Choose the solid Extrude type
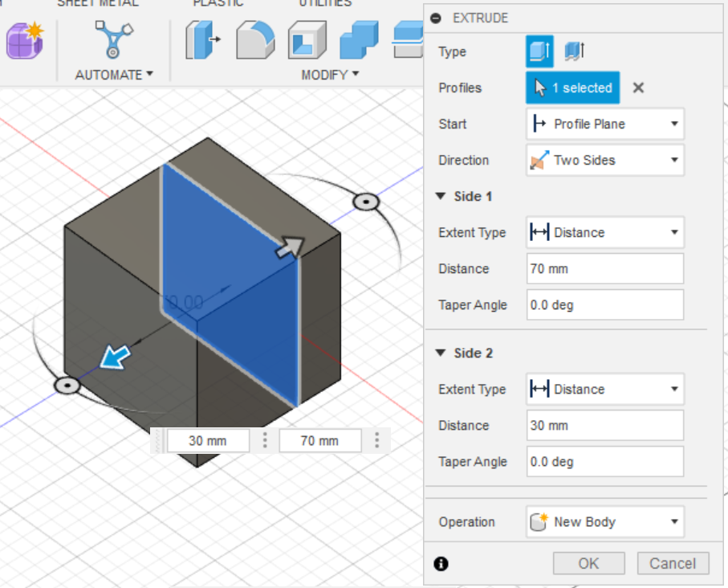This screenshot has width=728, height=588. click(539, 51)
